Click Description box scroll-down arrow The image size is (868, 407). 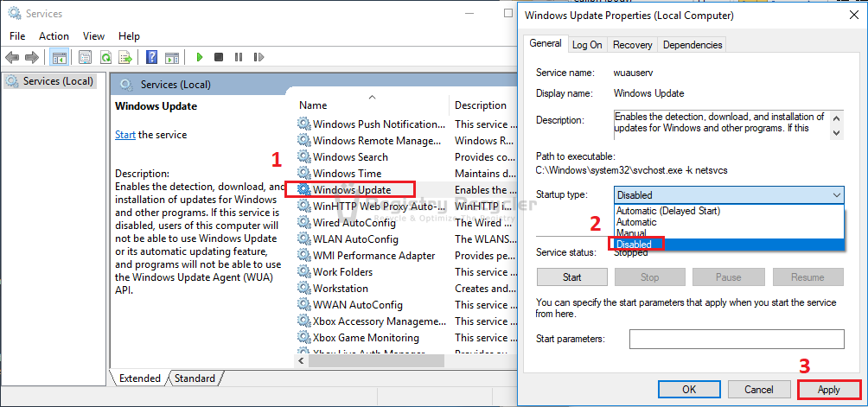[837, 133]
